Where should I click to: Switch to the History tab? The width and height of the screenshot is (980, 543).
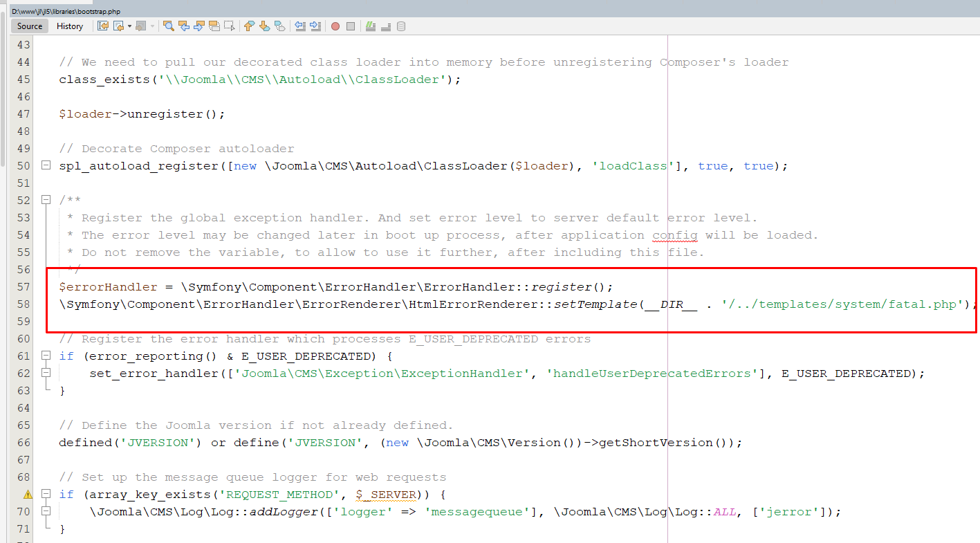70,26
